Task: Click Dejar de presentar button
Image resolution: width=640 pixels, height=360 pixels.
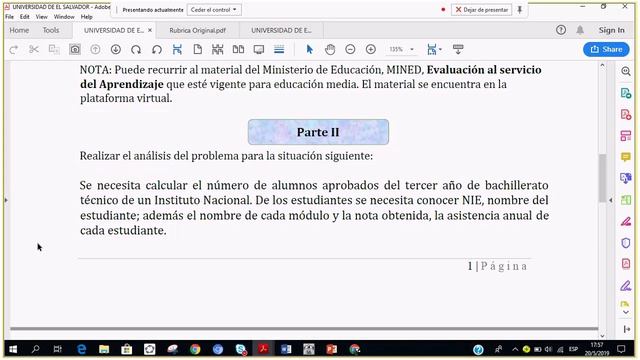Action: tap(482, 10)
